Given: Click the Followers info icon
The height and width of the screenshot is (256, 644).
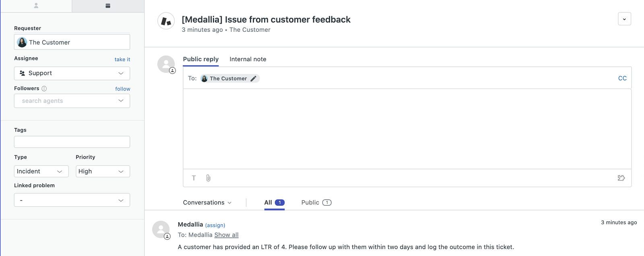Looking at the screenshot, I should pyautogui.click(x=44, y=89).
